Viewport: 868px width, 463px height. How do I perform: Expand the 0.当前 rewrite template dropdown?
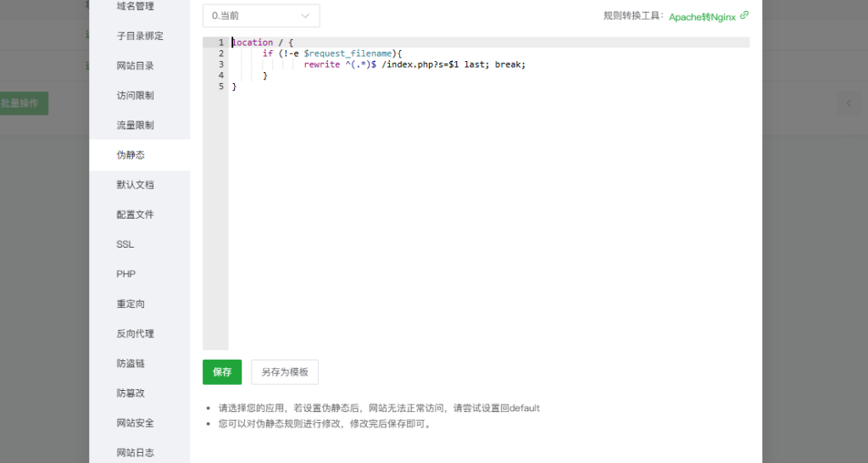point(261,15)
